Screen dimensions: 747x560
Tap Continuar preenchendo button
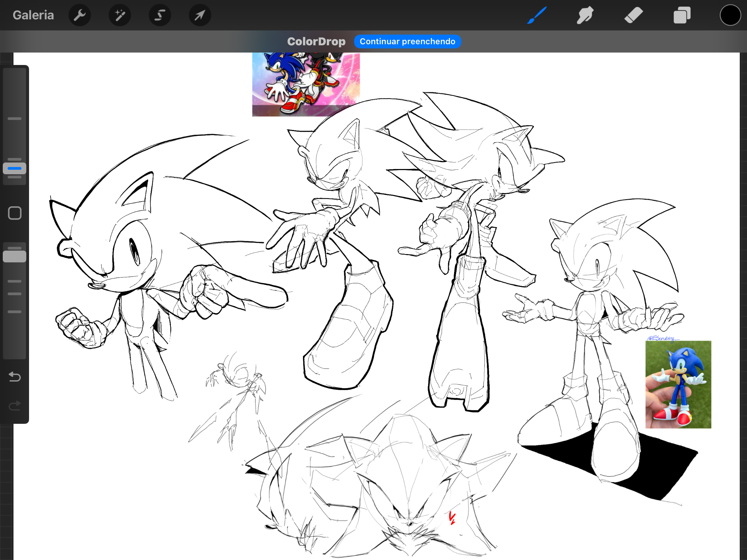tap(407, 41)
